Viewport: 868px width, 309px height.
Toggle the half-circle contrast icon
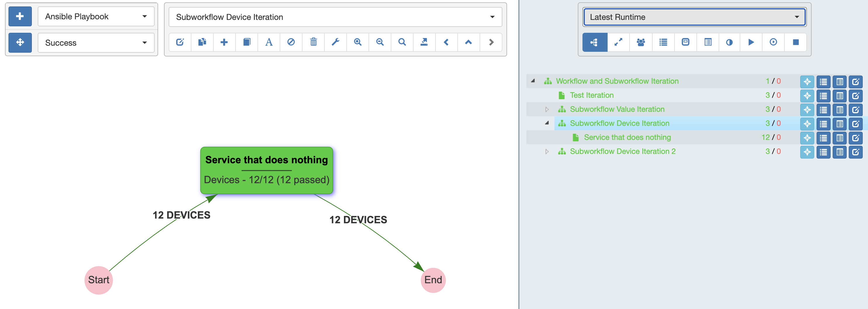(729, 42)
